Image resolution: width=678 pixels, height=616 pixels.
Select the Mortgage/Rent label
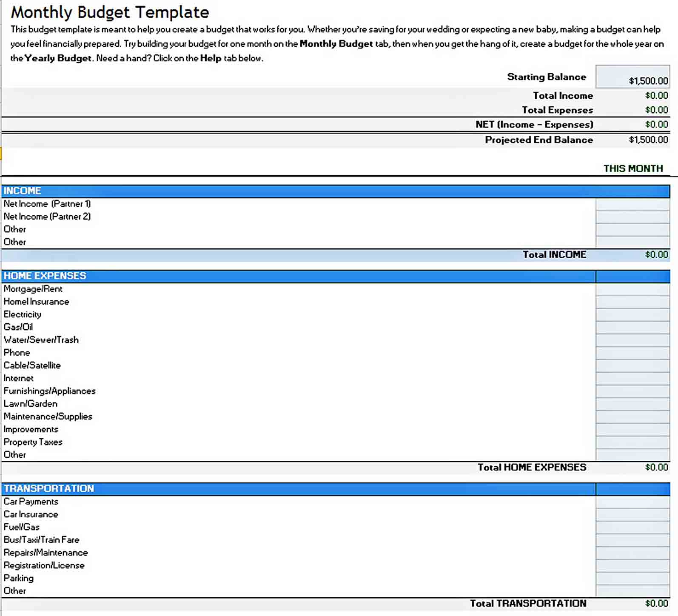pos(33,289)
